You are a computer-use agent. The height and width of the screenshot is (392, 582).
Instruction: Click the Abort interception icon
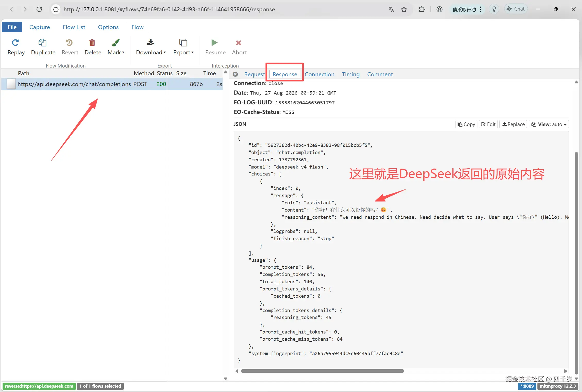click(239, 43)
